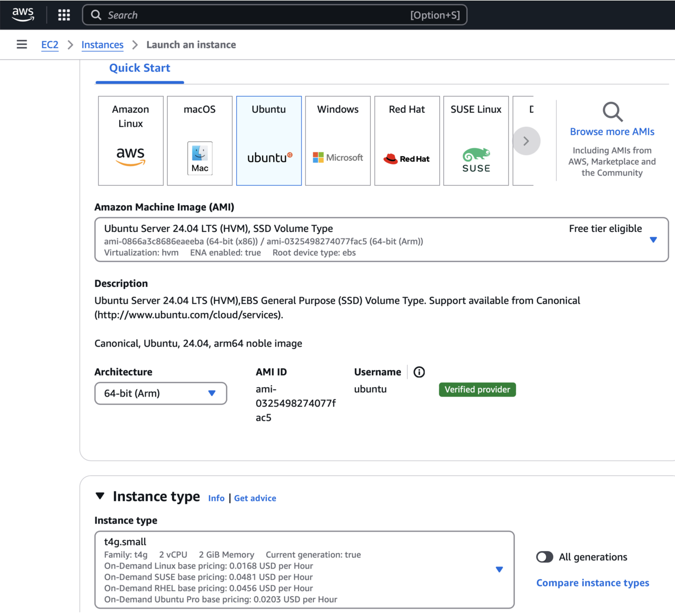Viewport: 675px width, 616px height.
Task: Click the Browse more AMIs link
Action: (x=612, y=132)
